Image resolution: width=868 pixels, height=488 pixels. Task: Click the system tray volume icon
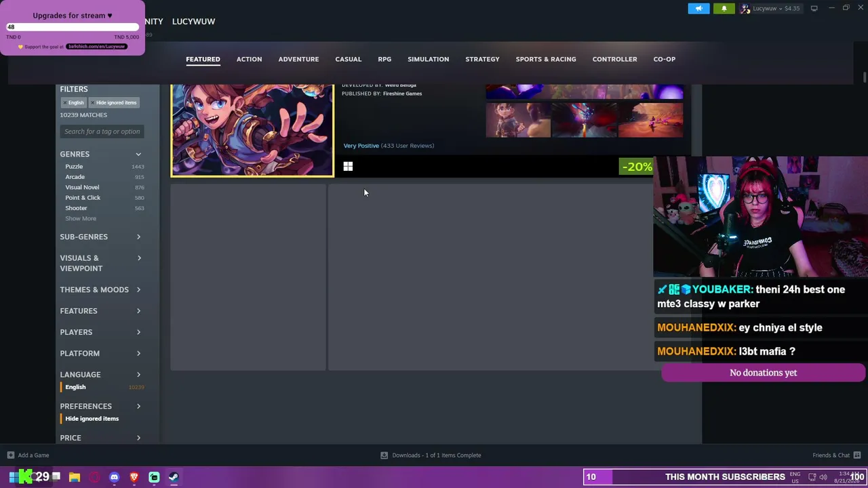(823, 477)
